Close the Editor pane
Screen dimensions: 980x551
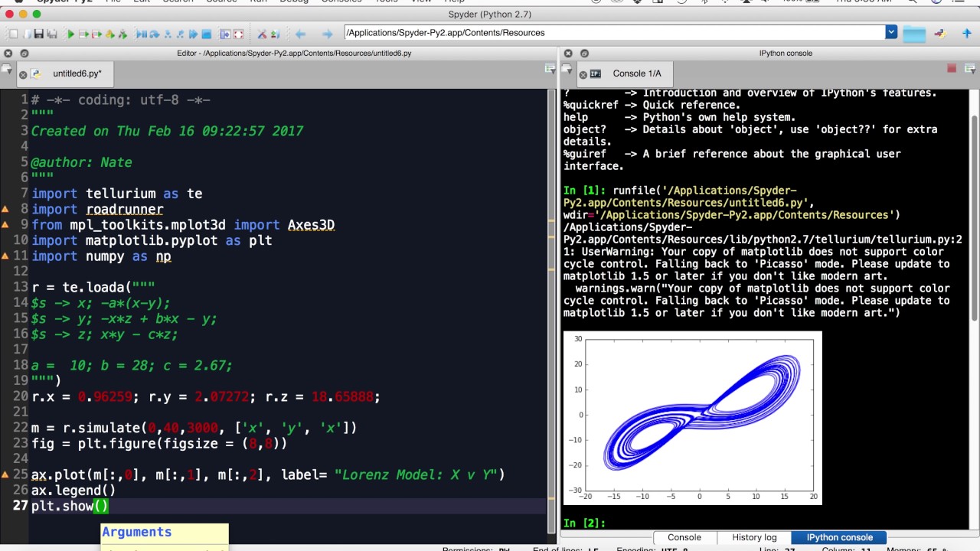click(x=8, y=54)
